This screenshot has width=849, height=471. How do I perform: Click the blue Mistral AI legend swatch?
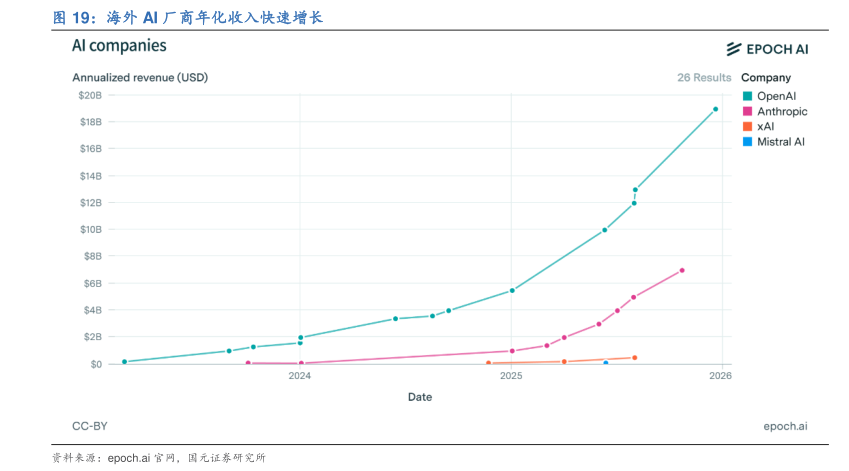coord(747,142)
